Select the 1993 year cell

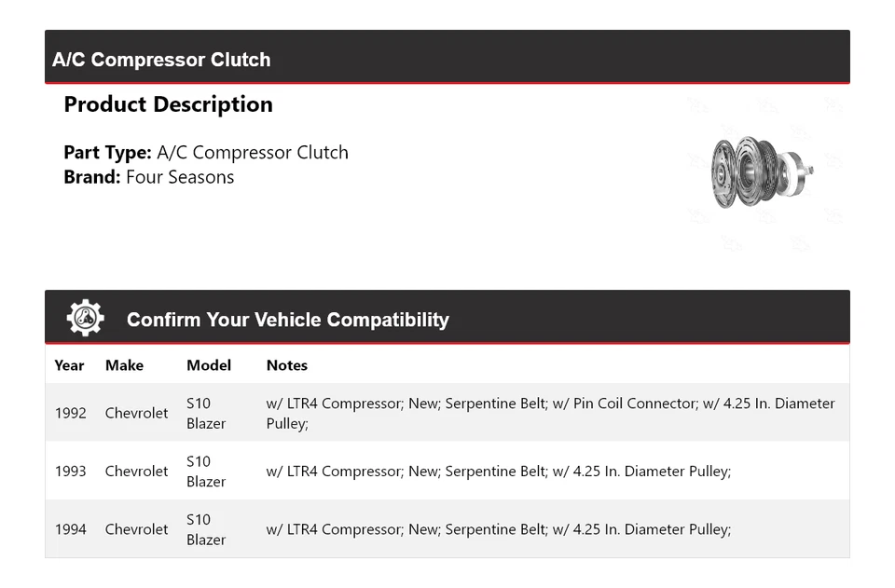click(x=70, y=472)
